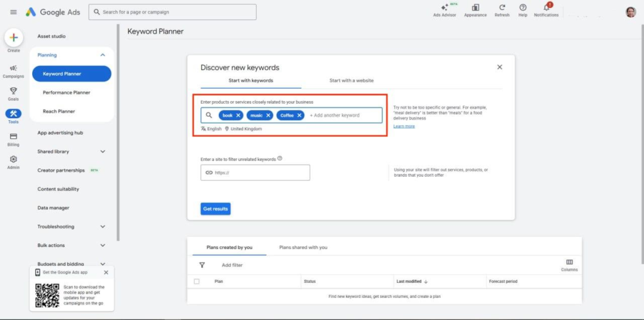Remove the 'book' keyword chip
The height and width of the screenshot is (320, 644).
pos(238,116)
